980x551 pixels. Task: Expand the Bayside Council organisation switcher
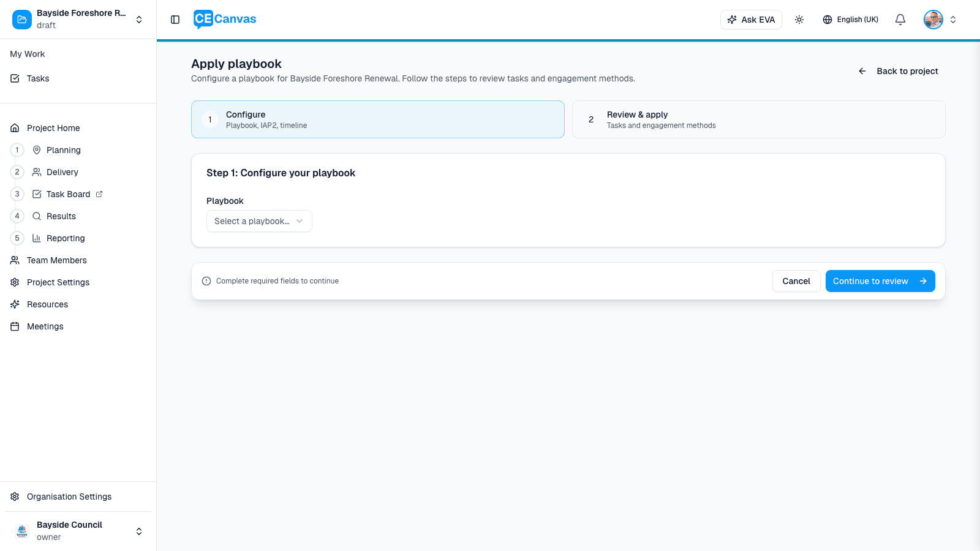[x=139, y=531]
